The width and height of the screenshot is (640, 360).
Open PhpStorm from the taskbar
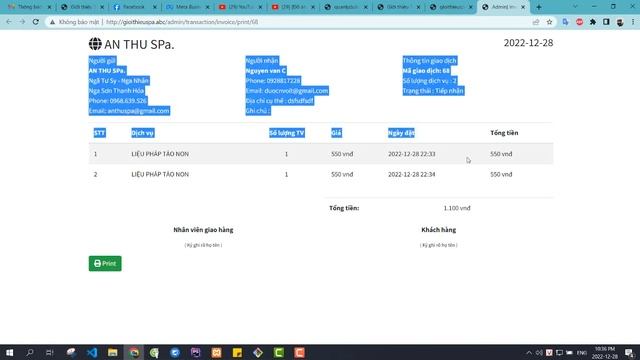[x=196, y=352]
